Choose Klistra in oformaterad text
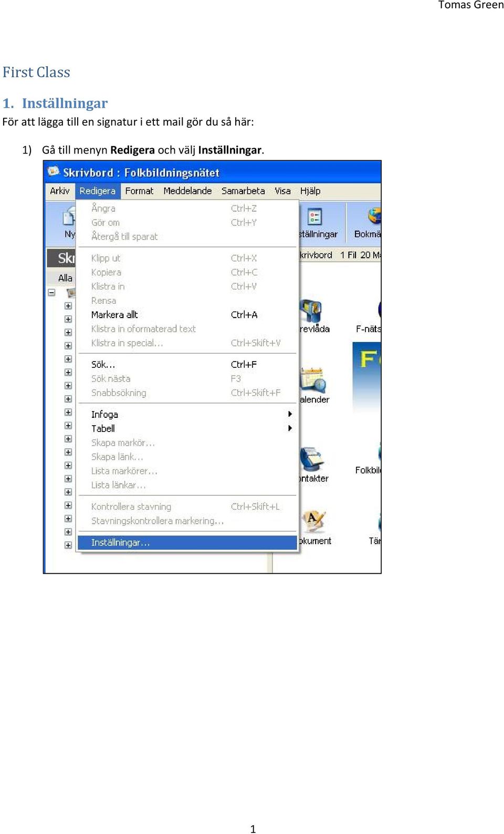 click(x=187, y=329)
